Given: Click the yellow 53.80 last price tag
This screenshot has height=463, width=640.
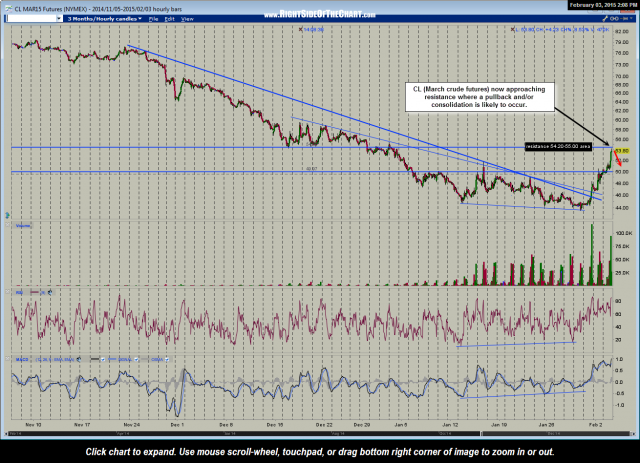Looking at the screenshot, I should 622,151.
